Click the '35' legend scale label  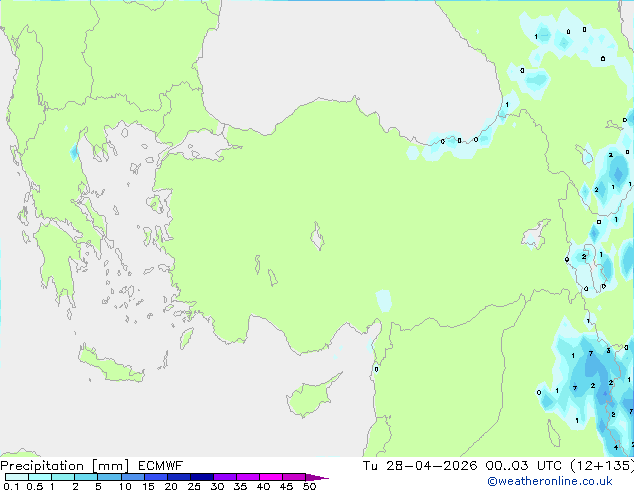pyautogui.click(x=240, y=486)
